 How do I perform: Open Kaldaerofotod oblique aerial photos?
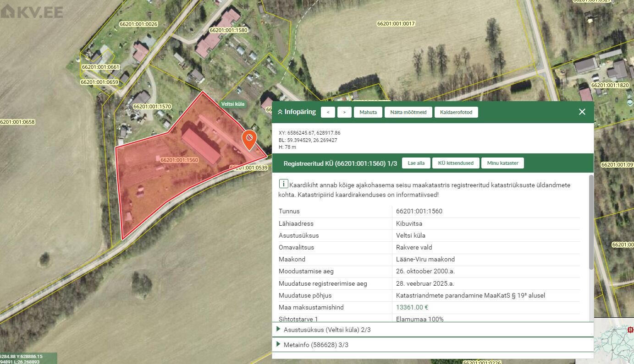click(456, 112)
